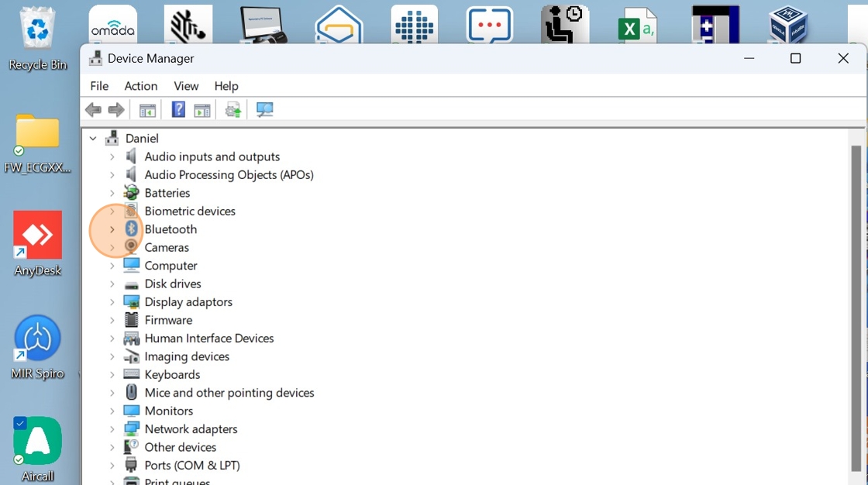Minimize the Device Manager window
Image resolution: width=868 pixels, height=485 pixels.
point(749,58)
